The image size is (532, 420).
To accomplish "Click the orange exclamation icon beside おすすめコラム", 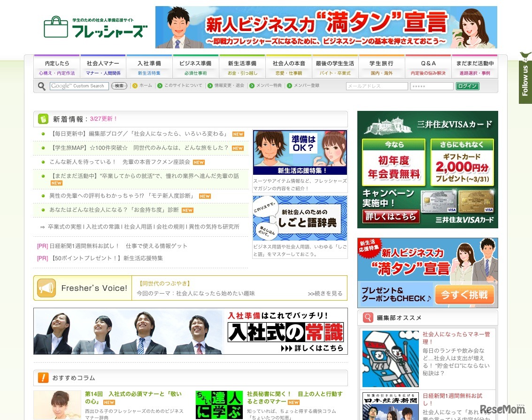I will click(43, 377).
